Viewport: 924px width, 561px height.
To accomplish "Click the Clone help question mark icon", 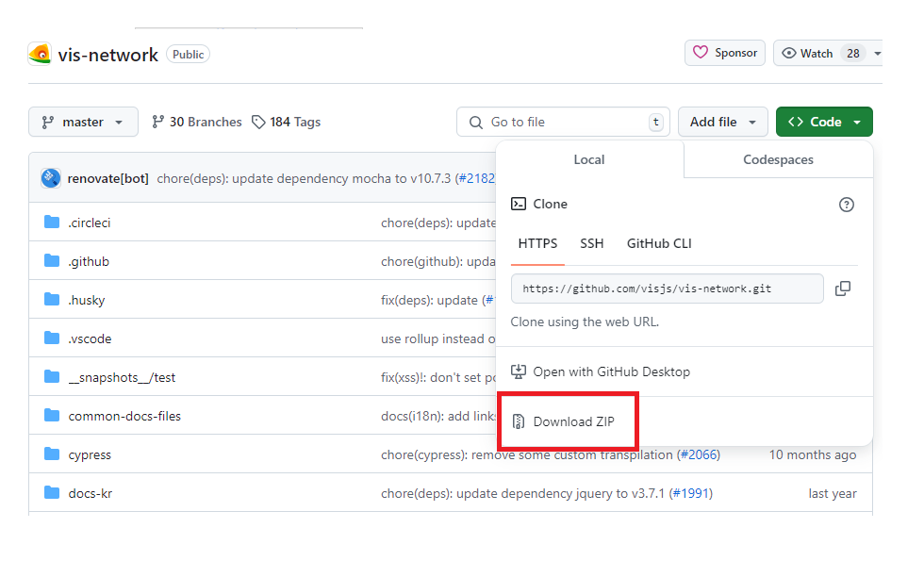I will pos(847,205).
